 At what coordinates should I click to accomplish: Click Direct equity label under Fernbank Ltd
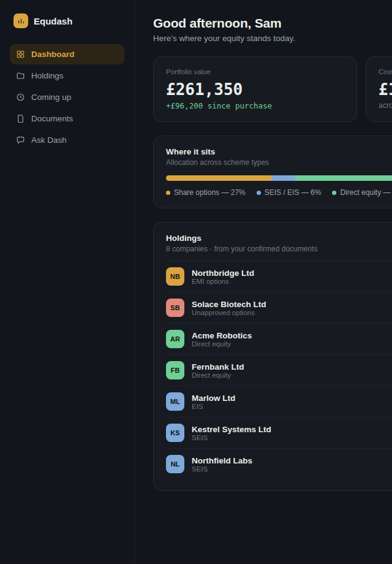point(211,376)
